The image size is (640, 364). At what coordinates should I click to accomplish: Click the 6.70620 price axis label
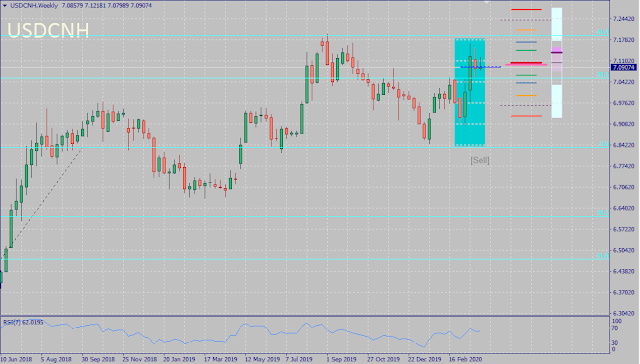pyautogui.click(x=624, y=187)
